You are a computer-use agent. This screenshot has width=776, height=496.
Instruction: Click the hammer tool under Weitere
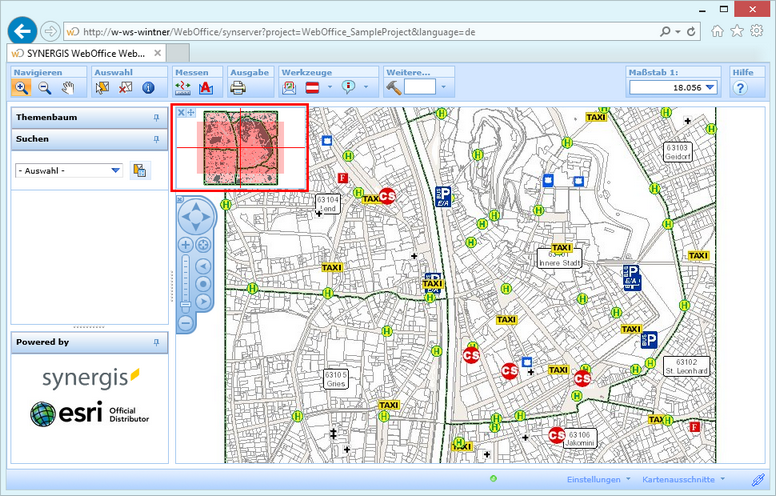393,88
